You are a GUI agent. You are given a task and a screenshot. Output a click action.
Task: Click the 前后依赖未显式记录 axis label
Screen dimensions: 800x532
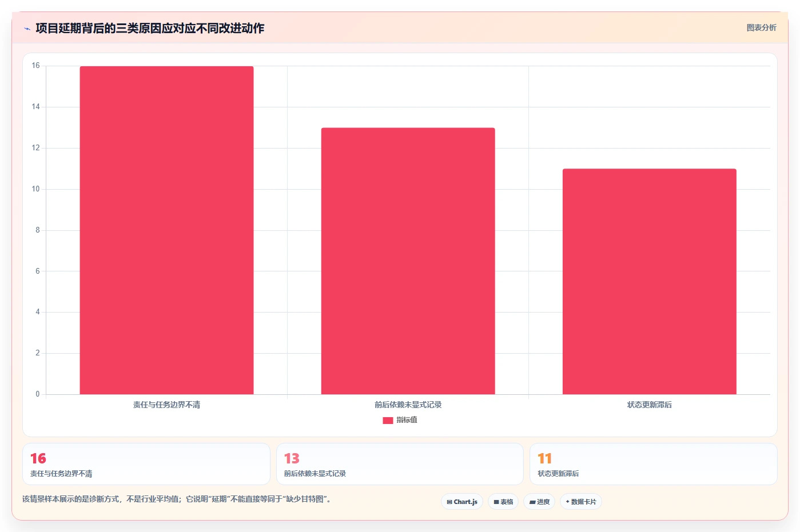408,405
